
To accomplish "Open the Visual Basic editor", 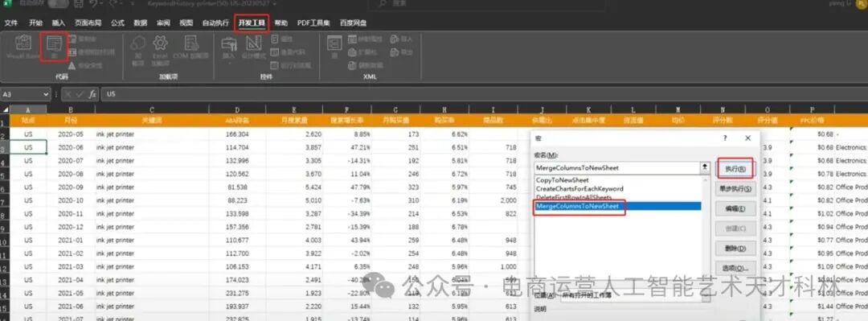I will click(x=23, y=47).
